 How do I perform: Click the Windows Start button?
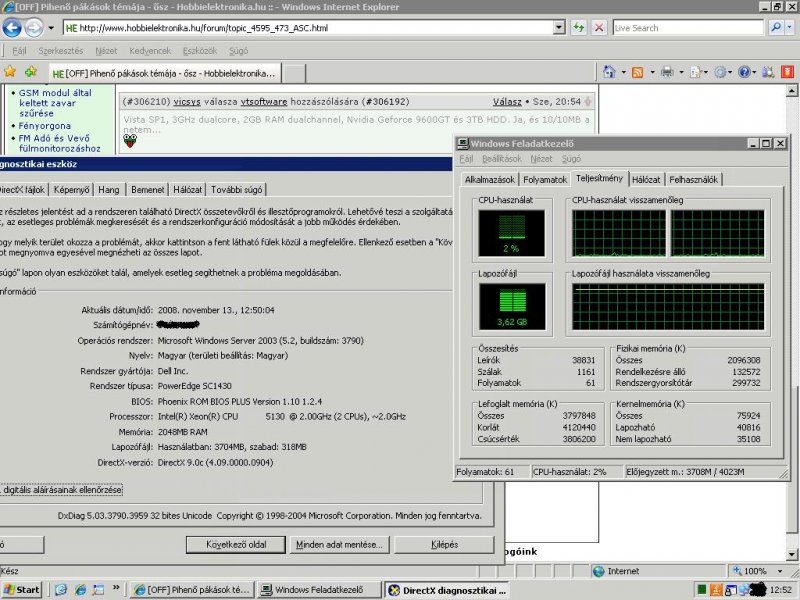pos(21,590)
